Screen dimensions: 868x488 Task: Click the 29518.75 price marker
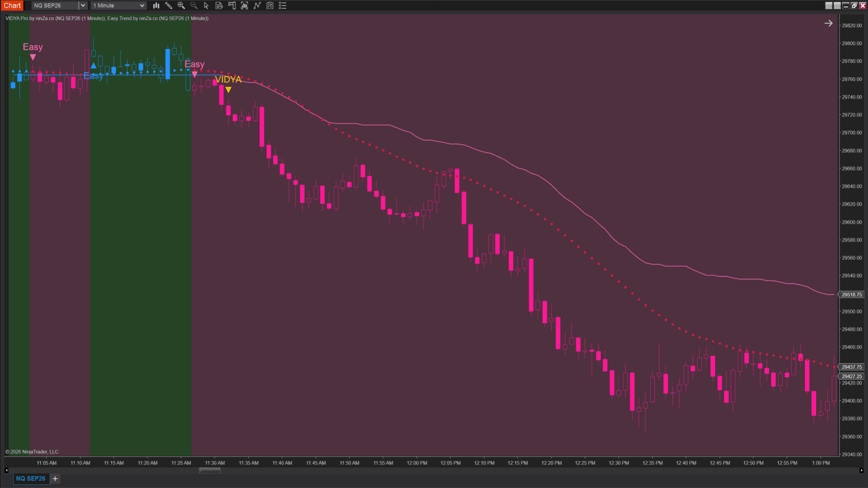click(852, 295)
